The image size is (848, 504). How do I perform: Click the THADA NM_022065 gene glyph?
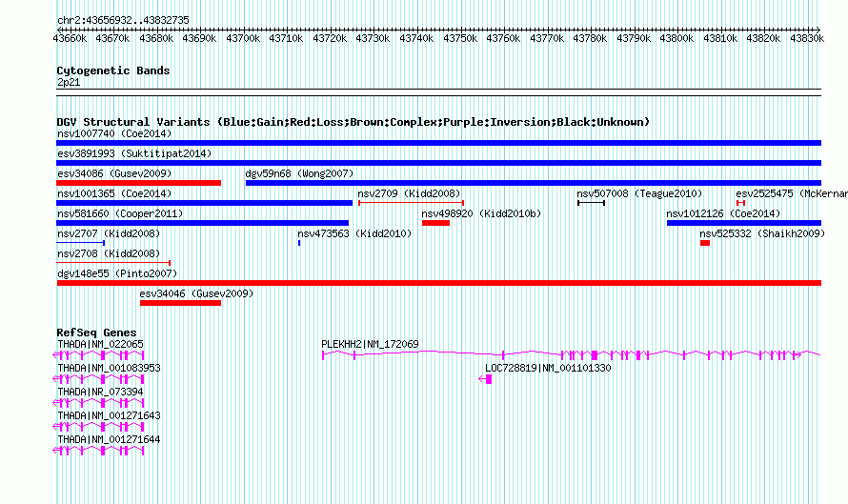[98, 355]
